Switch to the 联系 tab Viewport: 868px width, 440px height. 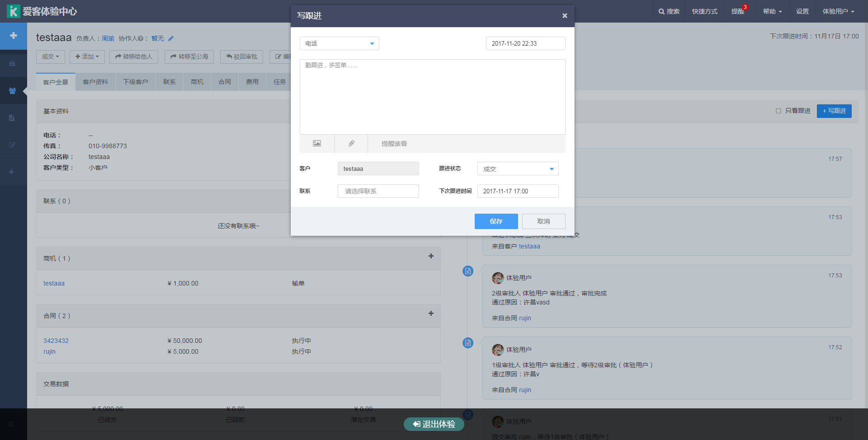tap(170, 82)
